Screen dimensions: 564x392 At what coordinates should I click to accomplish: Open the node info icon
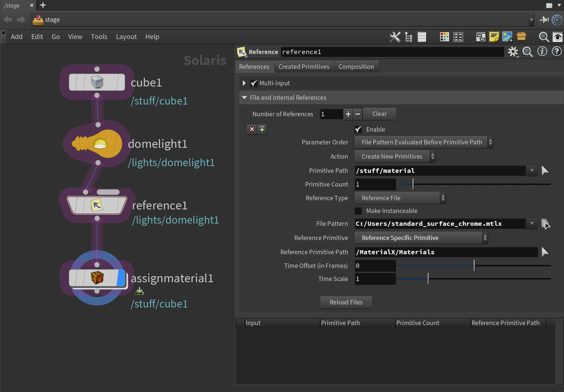click(x=542, y=51)
